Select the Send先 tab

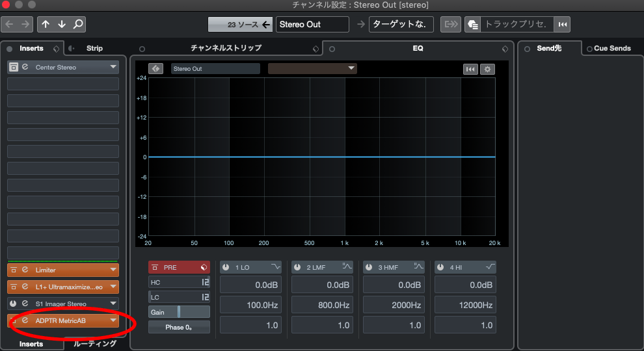[x=549, y=49]
